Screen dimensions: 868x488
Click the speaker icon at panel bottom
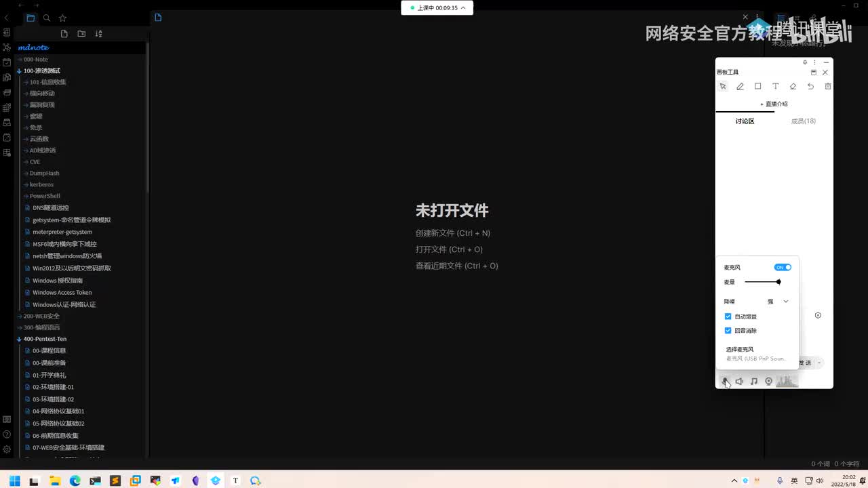(739, 382)
